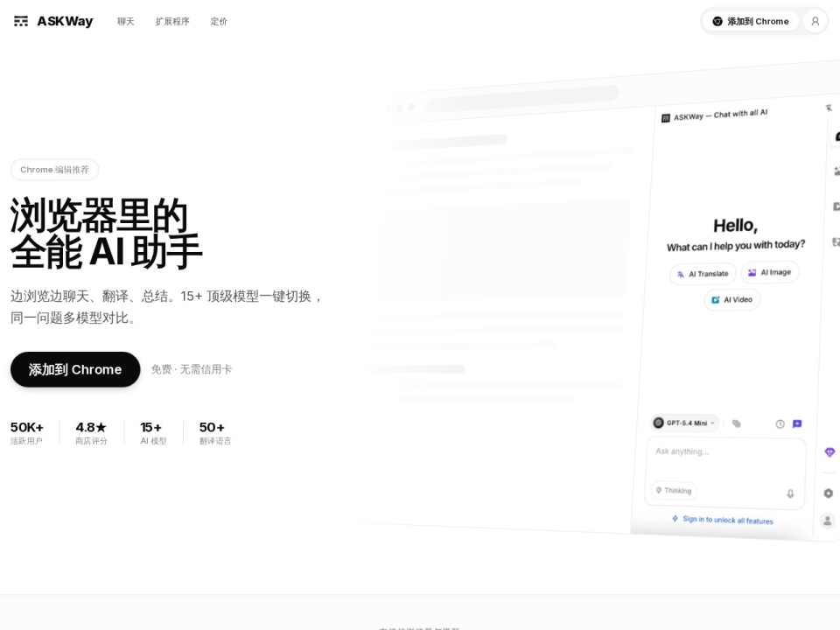840x630 pixels.
Task: Click the header 添加到 Chrome button
Action: coord(750,21)
